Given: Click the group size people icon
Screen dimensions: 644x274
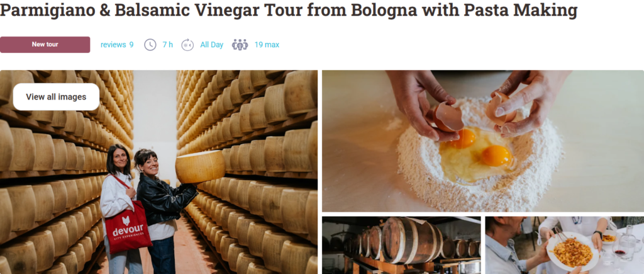Looking at the screenshot, I should [240, 45].
